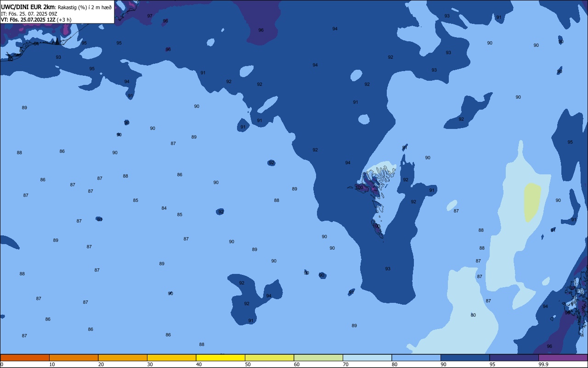
Task: Click the golden 30–40 legend segment
Action: [x=171, y=357]
